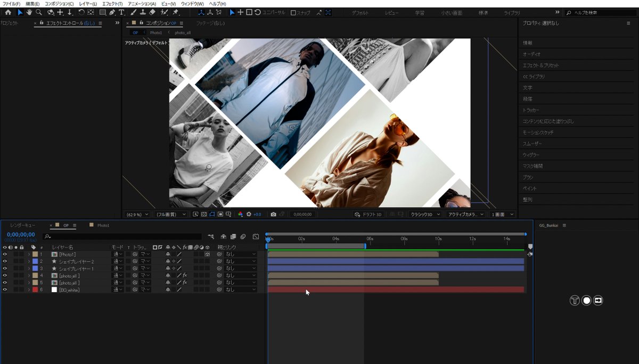Toggle the スナップ snapping checkbox
This screenshot has height=364, width=639.
point(293,12)
